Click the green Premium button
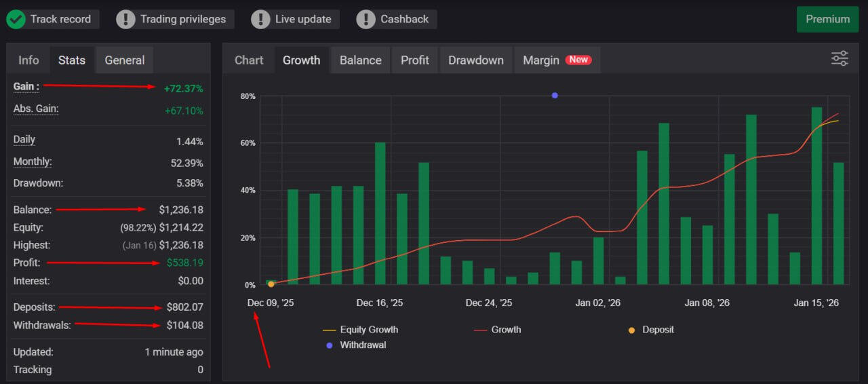The height and width of the screenshot is (384, 868). click(827, 19)
